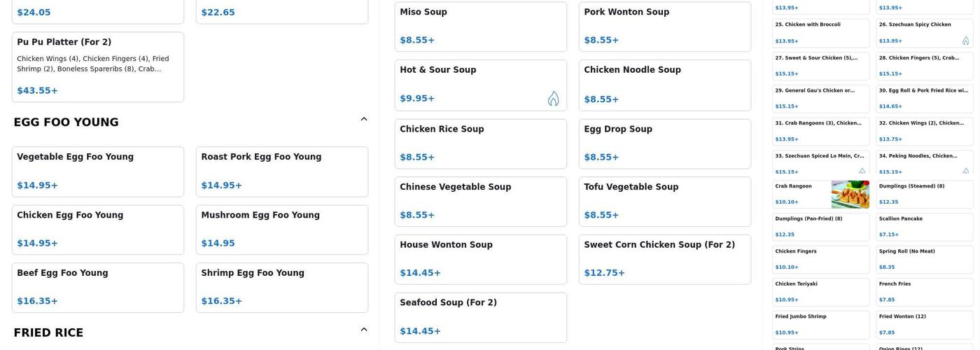The width and height of the screenshot is (980, 350).
Task: Click the flame icon on Peking Noodles combo
Action: [x=966, y=171]
